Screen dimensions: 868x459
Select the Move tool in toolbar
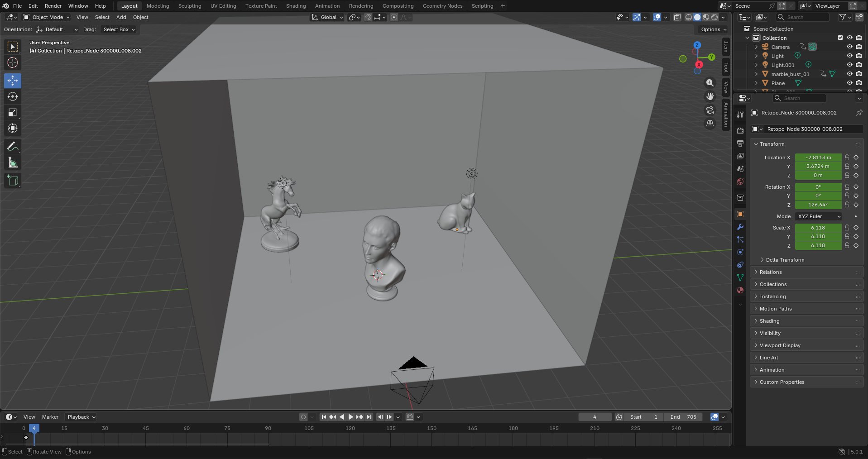click(13, 81)
